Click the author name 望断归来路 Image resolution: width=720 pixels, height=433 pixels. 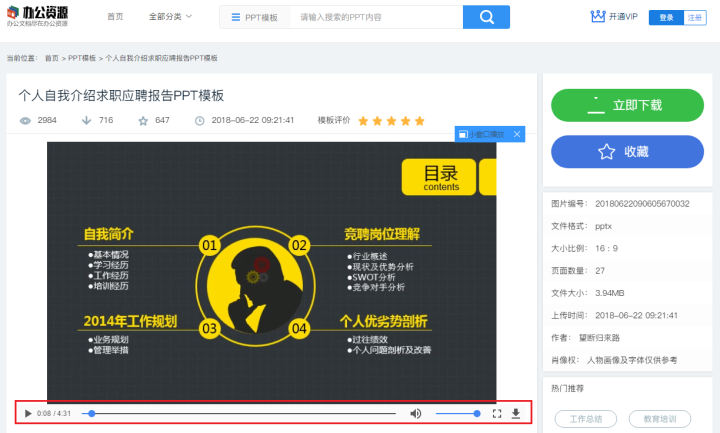tap(599, 337)
